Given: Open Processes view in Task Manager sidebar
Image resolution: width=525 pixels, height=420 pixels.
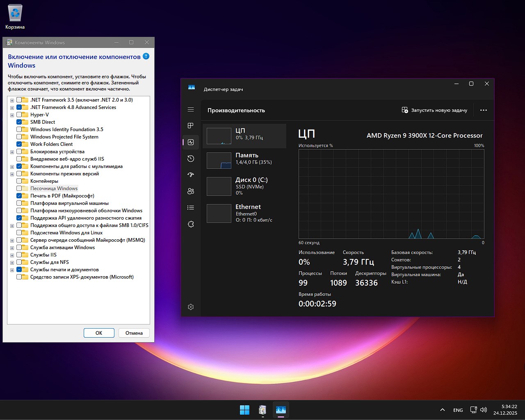Looking at the screenshot, I should (191, 126).
